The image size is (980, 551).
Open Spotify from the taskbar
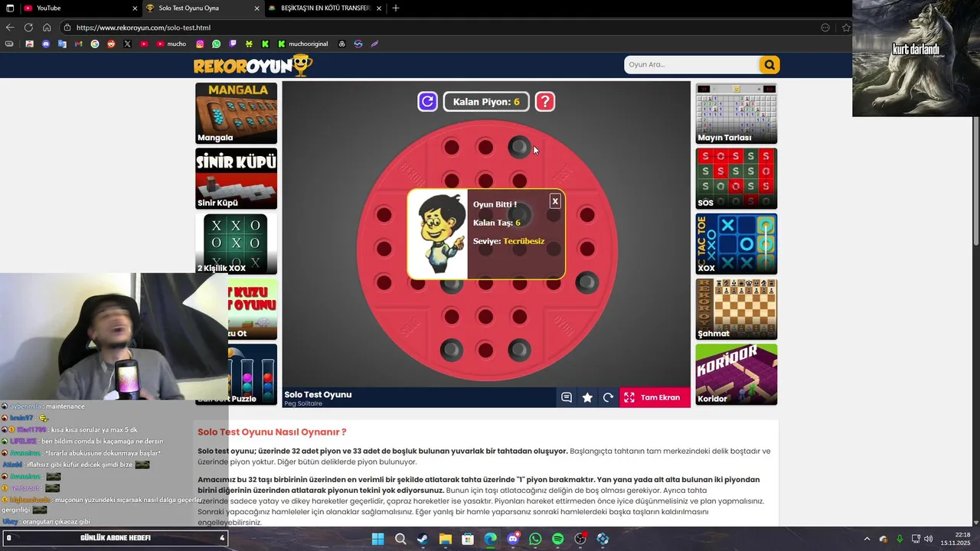pyautogui.click(x=558, y=539)
